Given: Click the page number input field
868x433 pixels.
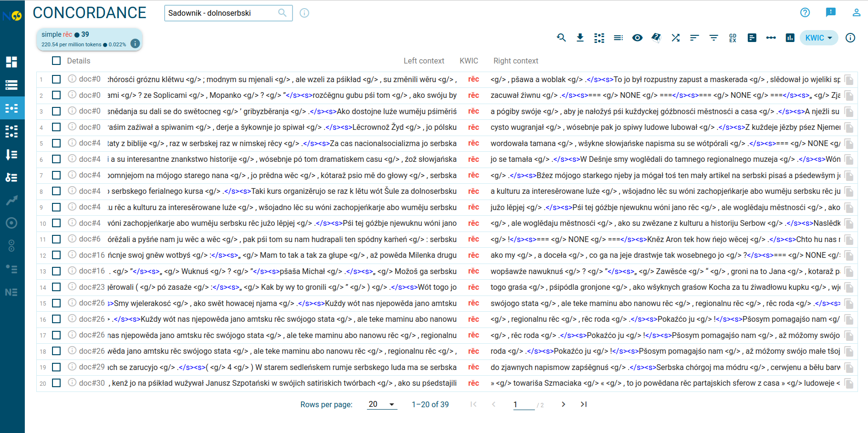Looking at the screenshot, I should (x=523, y=404).
